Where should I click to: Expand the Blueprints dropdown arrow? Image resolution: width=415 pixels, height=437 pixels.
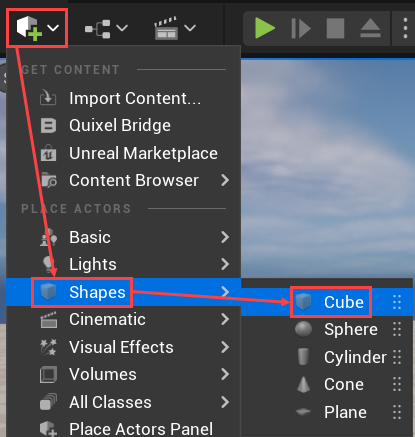click(122, 28)
